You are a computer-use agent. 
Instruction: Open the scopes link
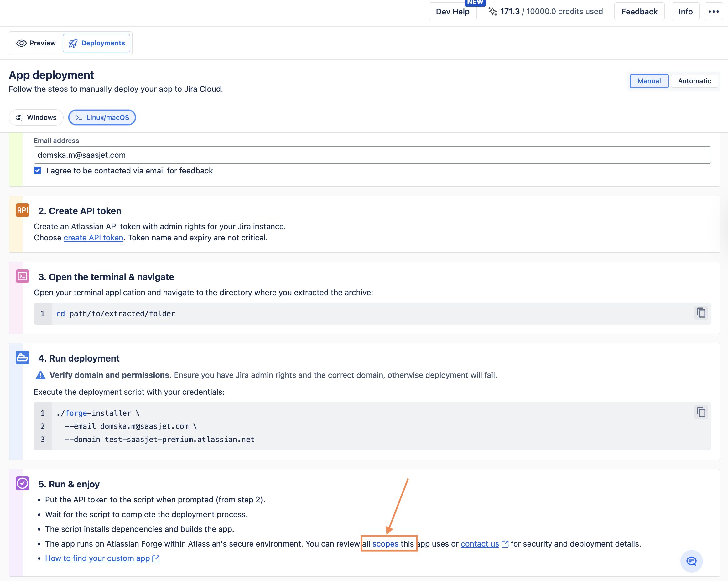point(385,543)
